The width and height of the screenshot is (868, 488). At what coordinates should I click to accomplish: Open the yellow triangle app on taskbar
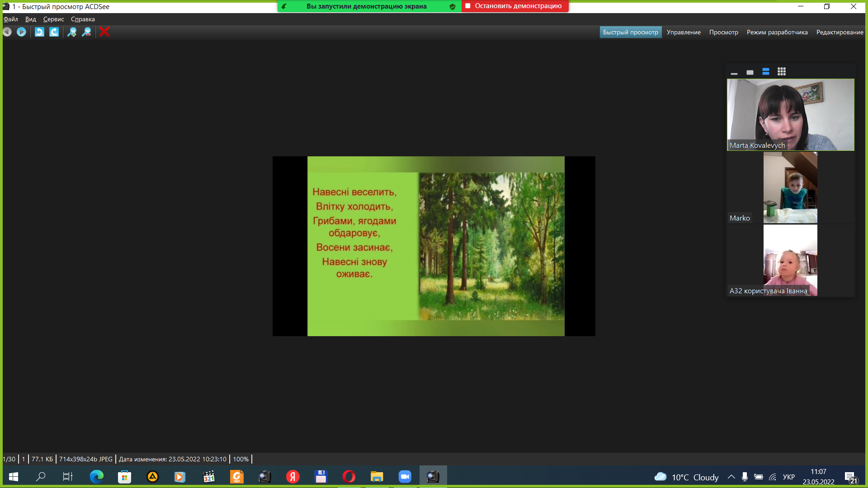(152, 477)
